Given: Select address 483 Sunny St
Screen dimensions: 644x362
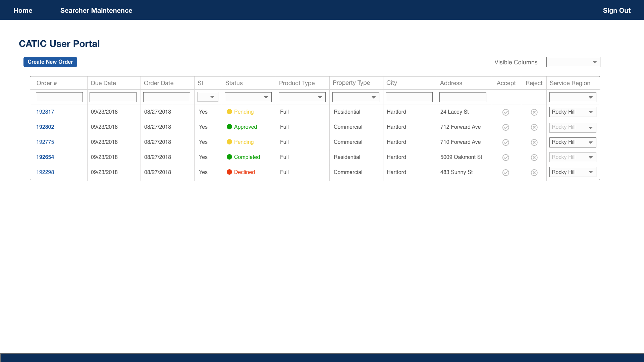Looking at the screenshot, I should pos(457,172).
